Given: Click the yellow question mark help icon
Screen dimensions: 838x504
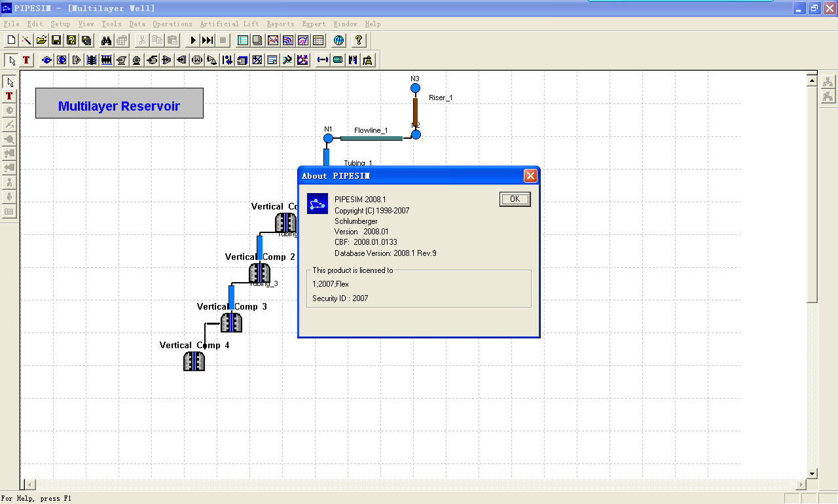Looking at the screenshot, I should tap(359, 40).
